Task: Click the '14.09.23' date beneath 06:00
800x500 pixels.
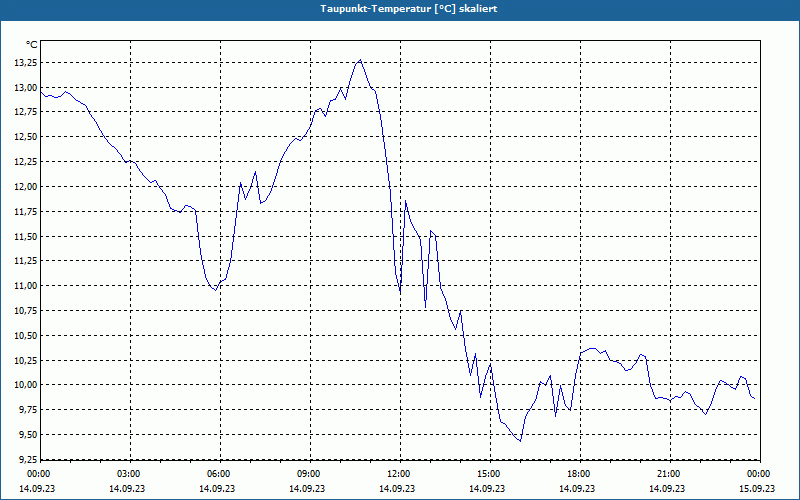Action: [217, 489]
